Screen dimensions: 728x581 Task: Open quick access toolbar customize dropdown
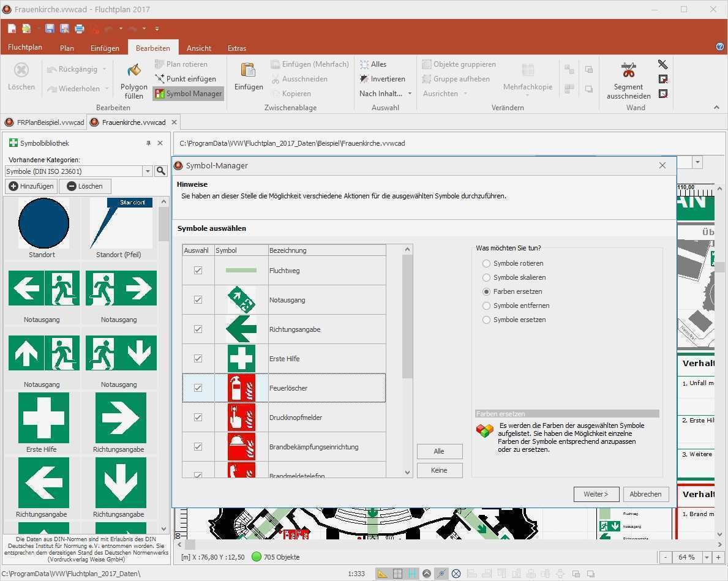157,29
